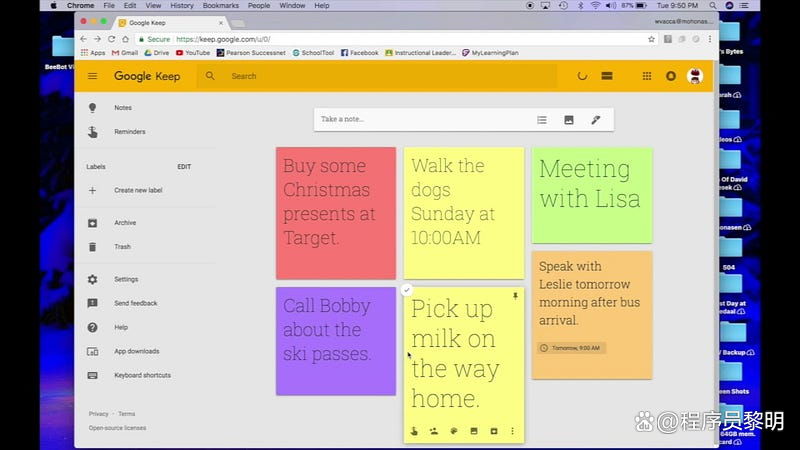The height and width of the screenshot is (450, 800).
Task: Create a new note with image
Action: point(569,120)
